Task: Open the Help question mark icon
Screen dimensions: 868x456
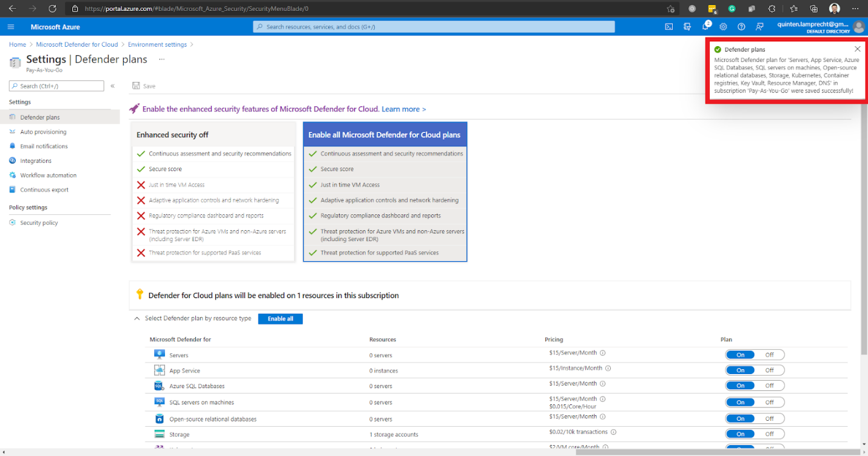Action: (741, 27)
